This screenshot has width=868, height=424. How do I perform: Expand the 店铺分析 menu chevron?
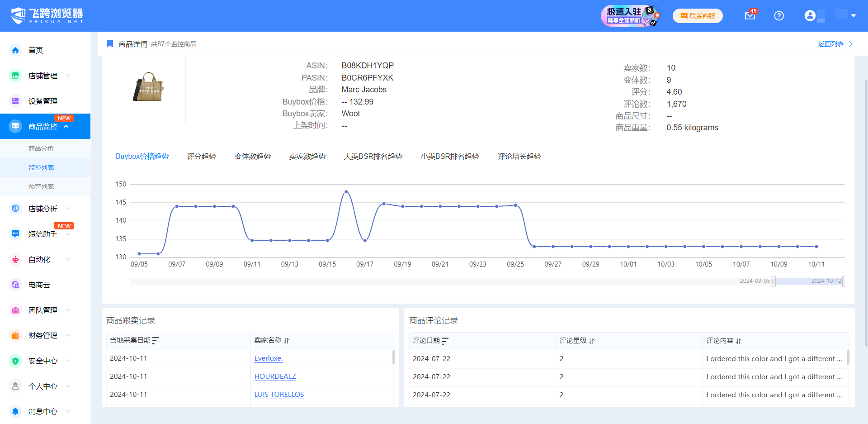[68, 209]
